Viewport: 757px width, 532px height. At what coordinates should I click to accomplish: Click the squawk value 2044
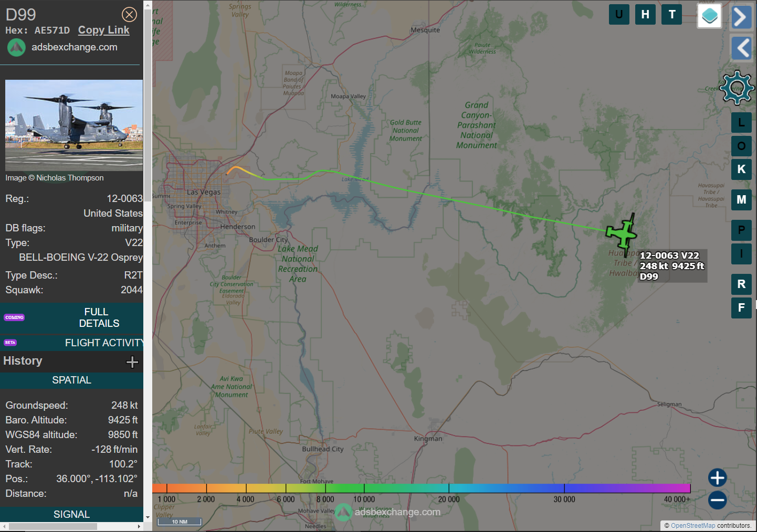pos(131,290)
